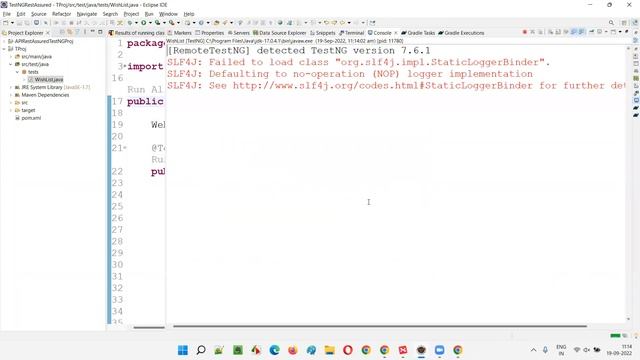
Task: Expand the src/main/java folder
Action: coord(11,57)
